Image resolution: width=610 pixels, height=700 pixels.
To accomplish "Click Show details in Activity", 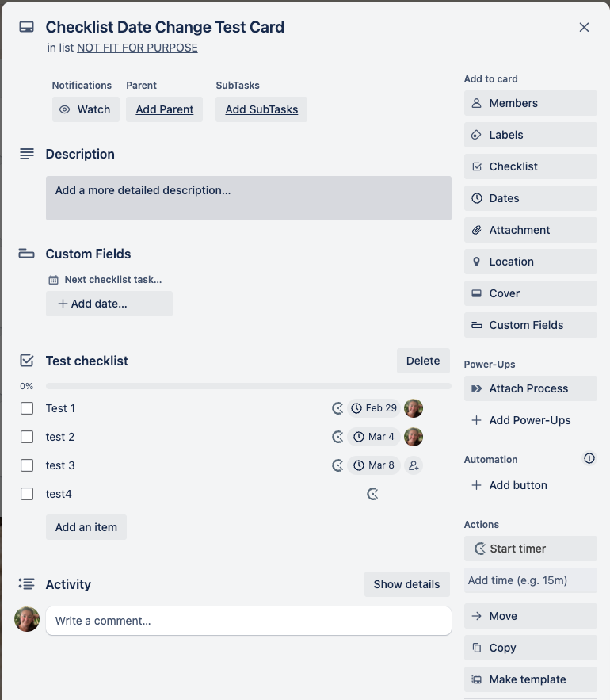I will click(x=407, y=584).
